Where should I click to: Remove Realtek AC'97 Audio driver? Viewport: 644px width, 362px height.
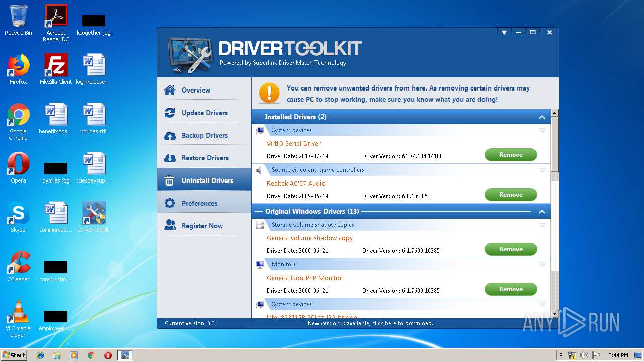pyautogui.click(x=511, y=195)
